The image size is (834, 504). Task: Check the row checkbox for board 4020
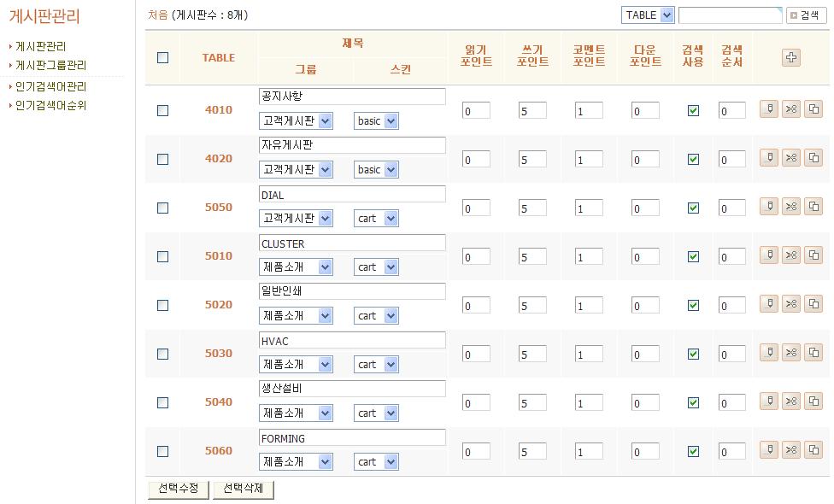162,159
